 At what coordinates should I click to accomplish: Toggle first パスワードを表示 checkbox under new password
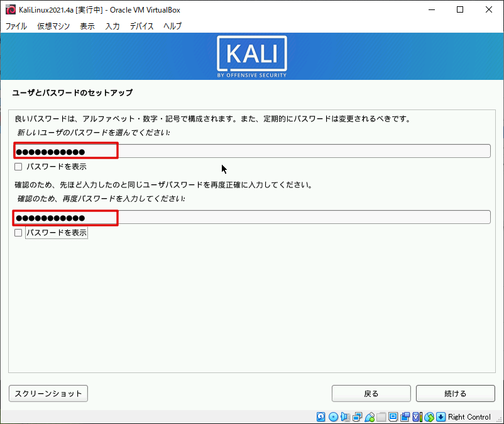tap(18, 167)
